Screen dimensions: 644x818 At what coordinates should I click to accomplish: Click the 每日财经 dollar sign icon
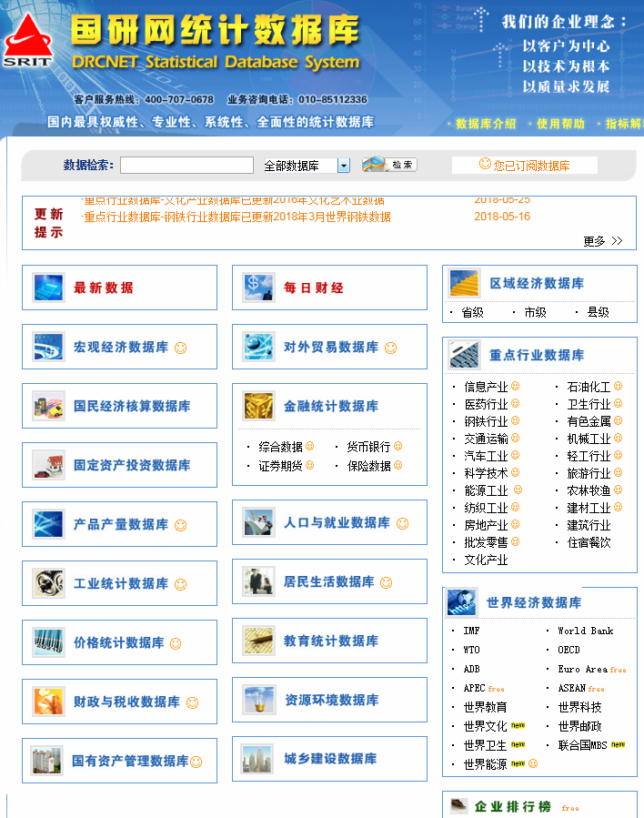coord(258,288)
